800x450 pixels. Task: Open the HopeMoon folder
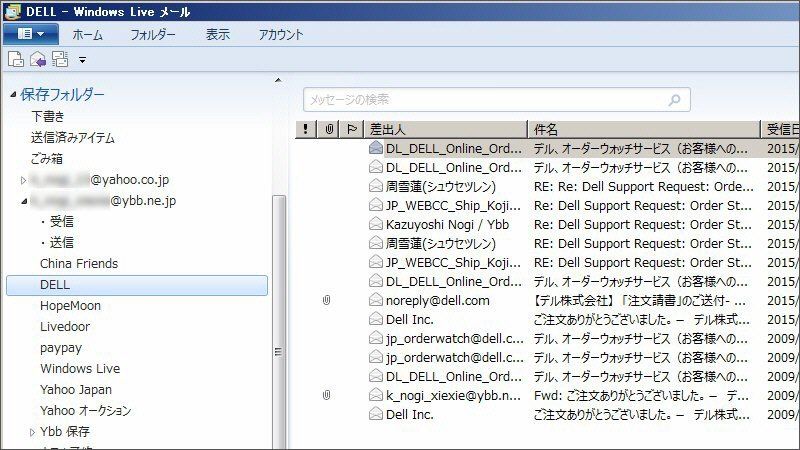click(x=70, y=306)
